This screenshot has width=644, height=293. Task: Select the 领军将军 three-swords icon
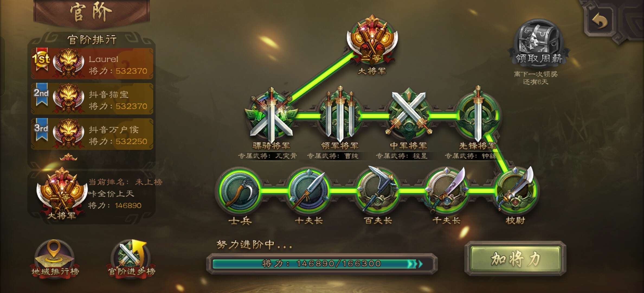pos(340,115)
